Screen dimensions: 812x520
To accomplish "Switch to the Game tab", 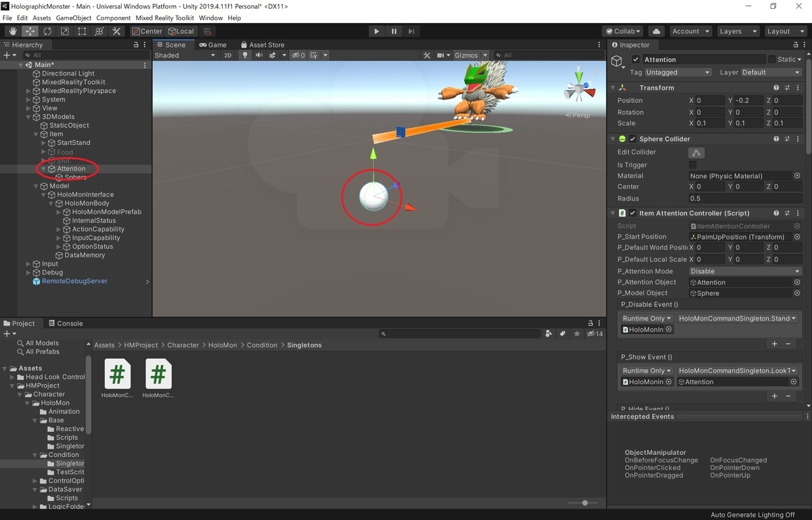I will click(x=212, y=45).
